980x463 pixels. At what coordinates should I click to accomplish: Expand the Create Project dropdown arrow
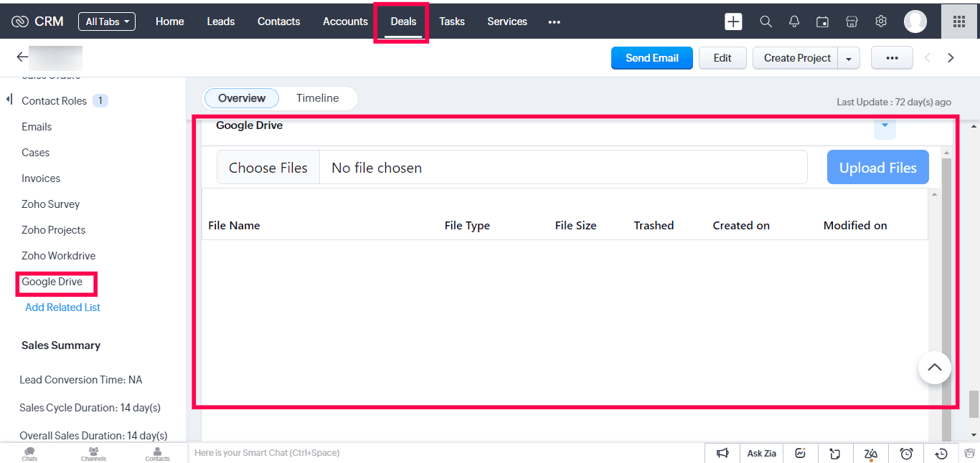849,58
